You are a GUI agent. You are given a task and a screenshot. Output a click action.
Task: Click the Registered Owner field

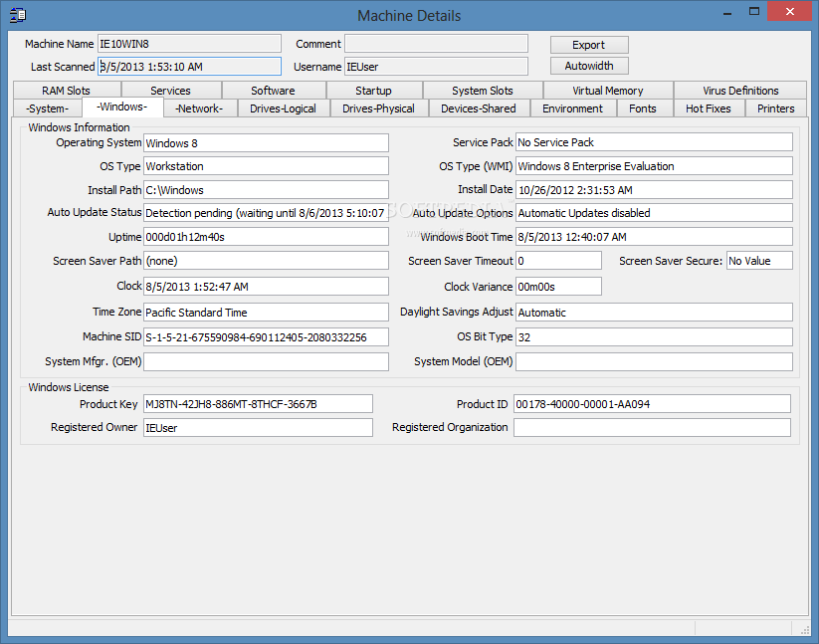[259, 427]
